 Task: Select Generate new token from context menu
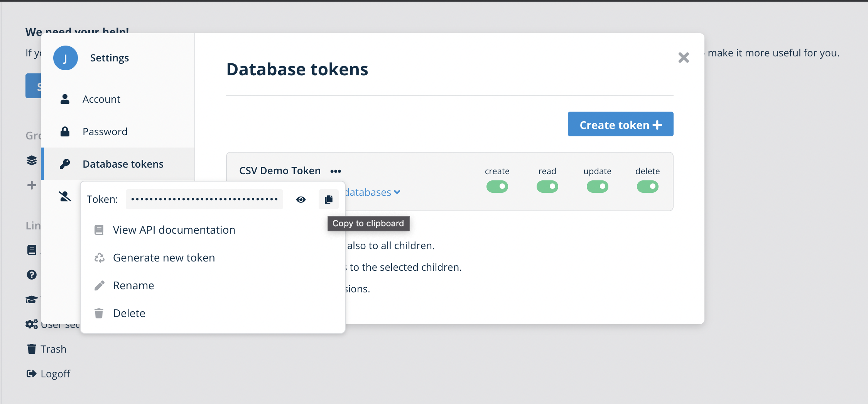[164, 258]
